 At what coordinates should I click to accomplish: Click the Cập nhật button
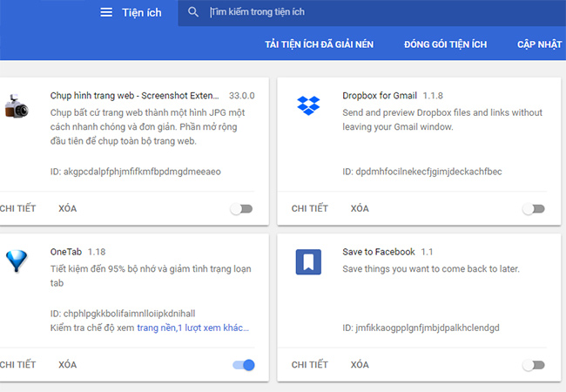540,44
